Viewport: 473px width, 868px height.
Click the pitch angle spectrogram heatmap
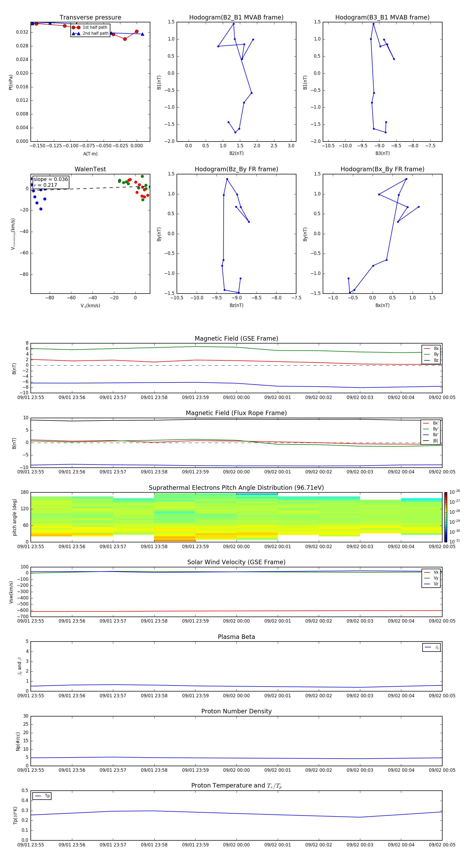[x=236, y=517]
